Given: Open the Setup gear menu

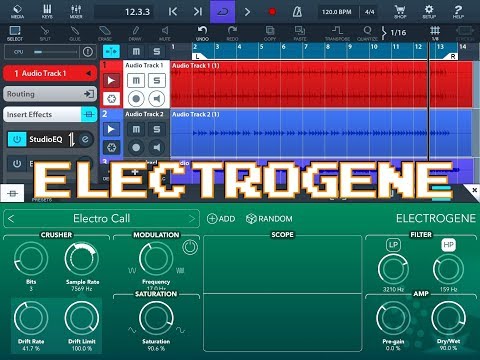Looking at the screenshot, I should tap(429, 12).
